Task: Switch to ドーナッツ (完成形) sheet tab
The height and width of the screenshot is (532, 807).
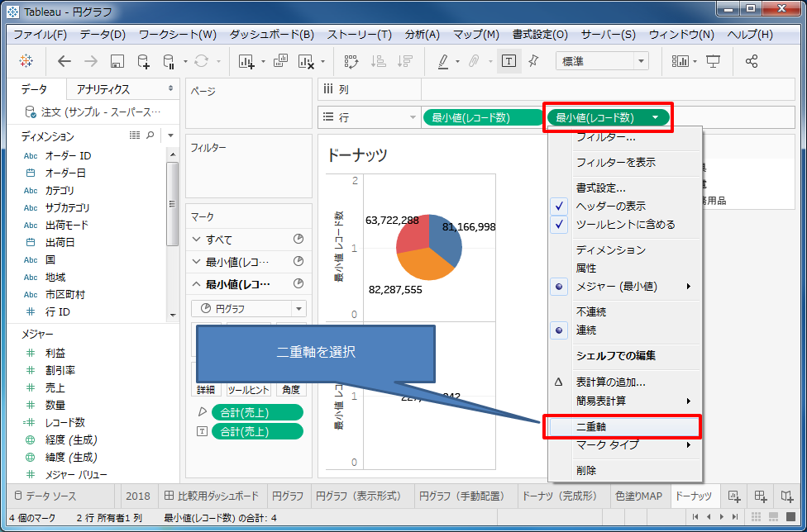Action: point(558,496)
